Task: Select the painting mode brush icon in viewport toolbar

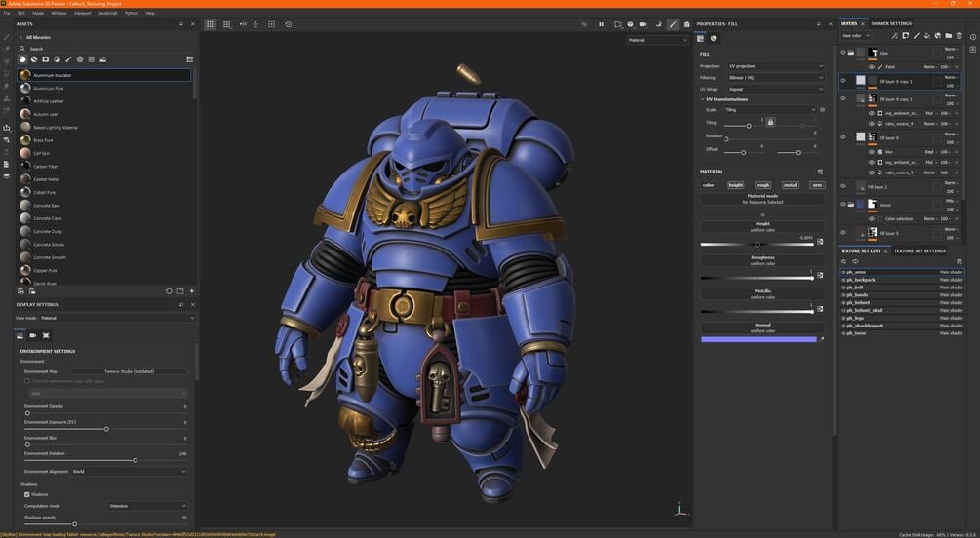Action: tap(673, 24)
